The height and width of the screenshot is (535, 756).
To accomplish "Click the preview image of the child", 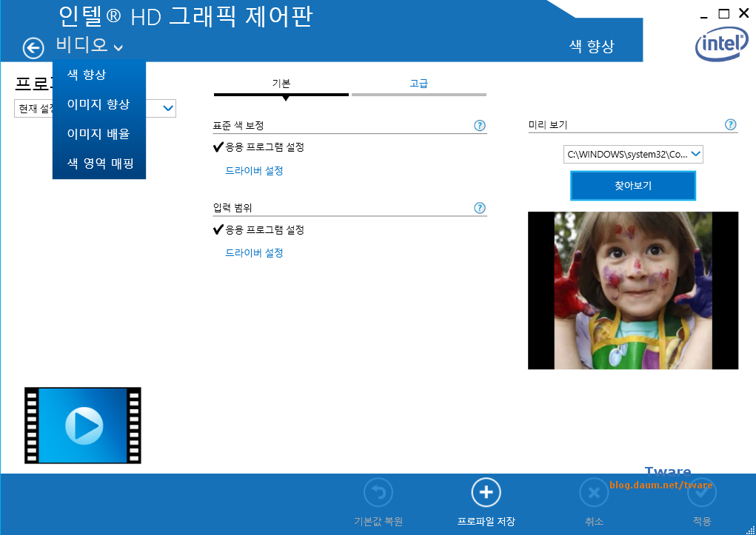I will click(x=633, y=291).
